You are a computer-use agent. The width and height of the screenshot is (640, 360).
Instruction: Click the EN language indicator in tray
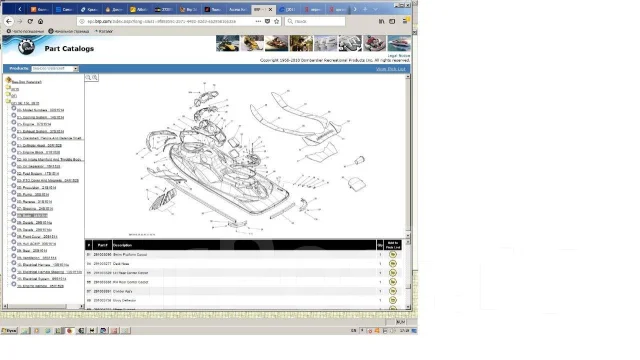[x=353, y=331]
